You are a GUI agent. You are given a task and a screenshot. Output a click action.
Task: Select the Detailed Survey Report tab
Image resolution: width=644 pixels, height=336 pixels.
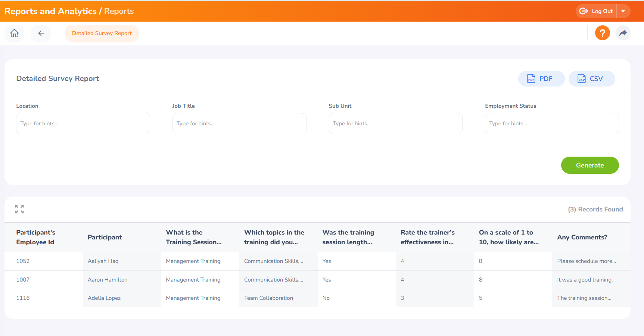(x=102, y=33)
